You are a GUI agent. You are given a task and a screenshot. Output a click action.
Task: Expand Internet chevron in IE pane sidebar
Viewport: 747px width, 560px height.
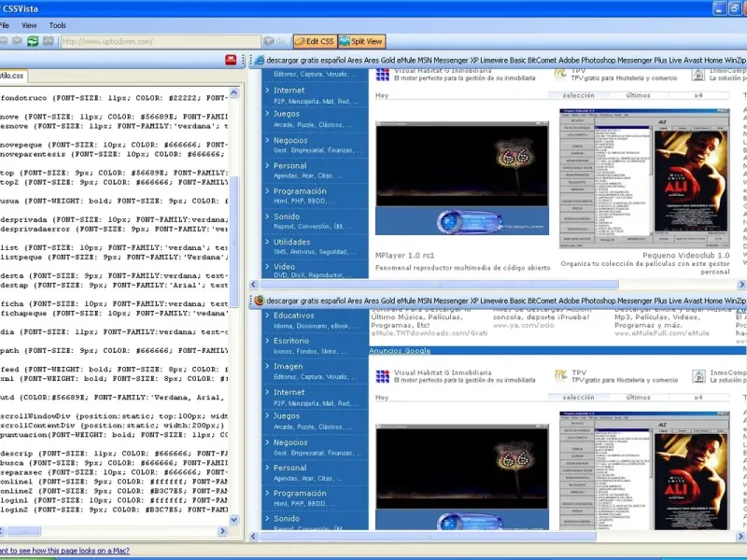coord(267,89)
